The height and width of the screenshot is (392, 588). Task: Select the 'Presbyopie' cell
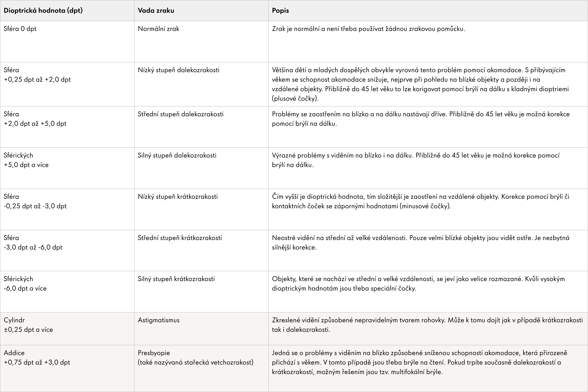(x=154, y=353)
